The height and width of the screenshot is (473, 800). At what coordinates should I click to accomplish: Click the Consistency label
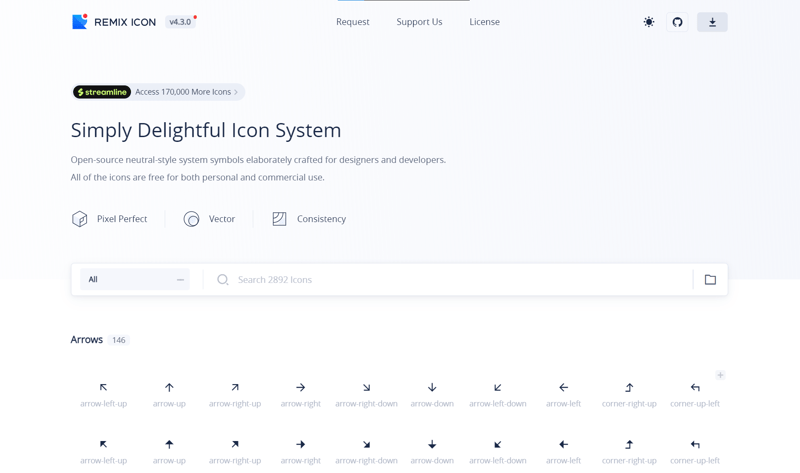321,219
